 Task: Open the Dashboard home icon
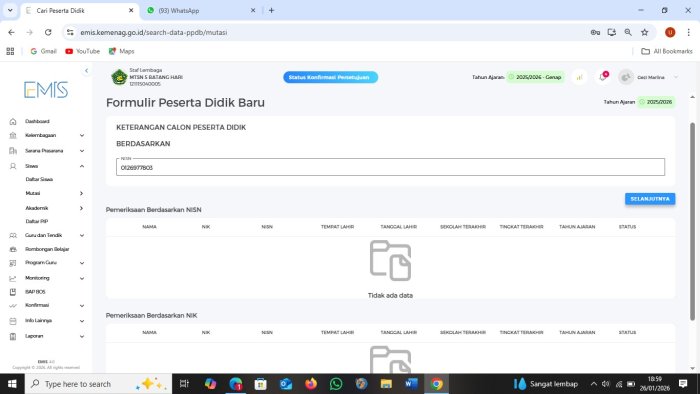click(x=13, y=121)
